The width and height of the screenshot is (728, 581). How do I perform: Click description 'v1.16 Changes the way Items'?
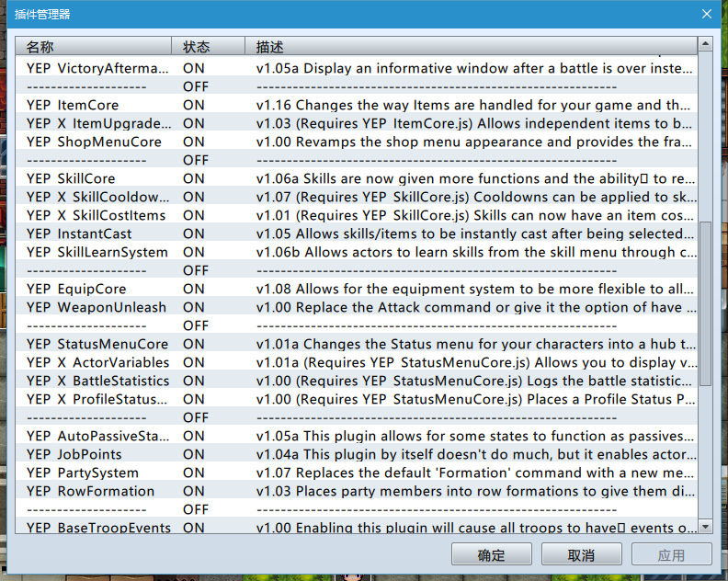pos(473,105)
